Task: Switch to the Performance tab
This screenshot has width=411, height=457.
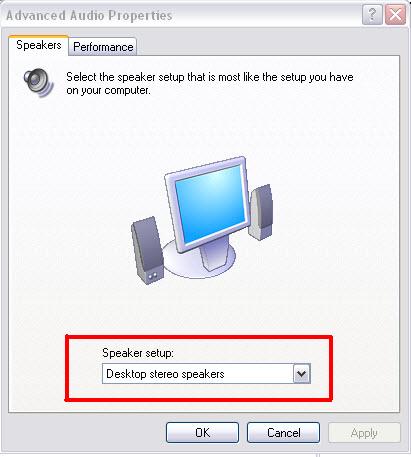Action: tap(103, 47)
